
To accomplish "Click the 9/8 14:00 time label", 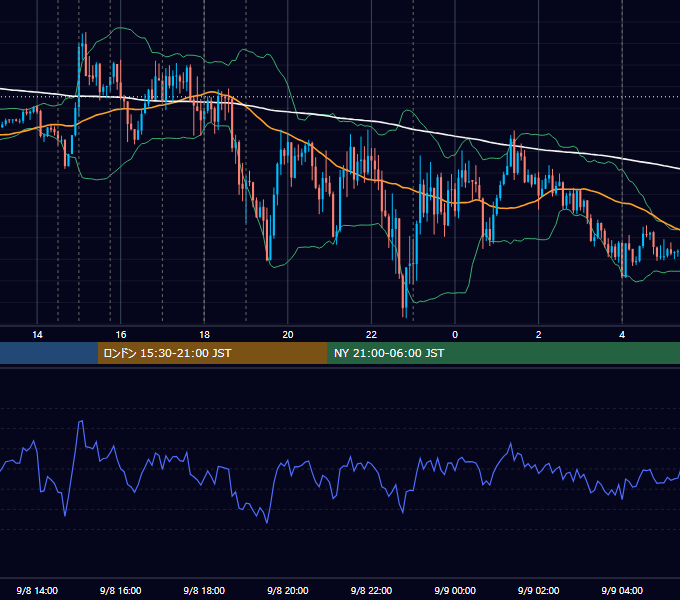I will pyautogui.click(x=37, y=590).
